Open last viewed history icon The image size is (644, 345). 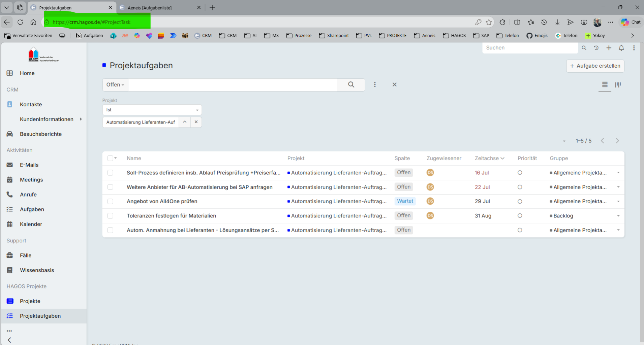click(x=596, y=48)
